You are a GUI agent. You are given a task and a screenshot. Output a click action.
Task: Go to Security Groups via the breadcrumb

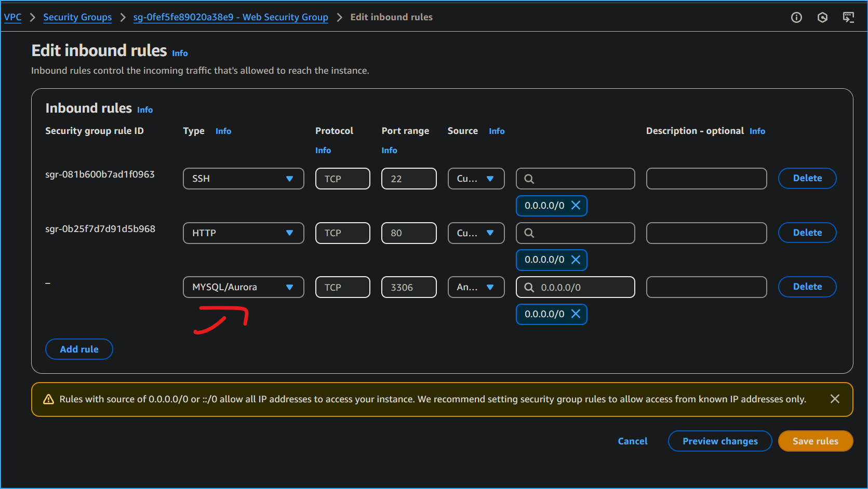tap(77, 17)
